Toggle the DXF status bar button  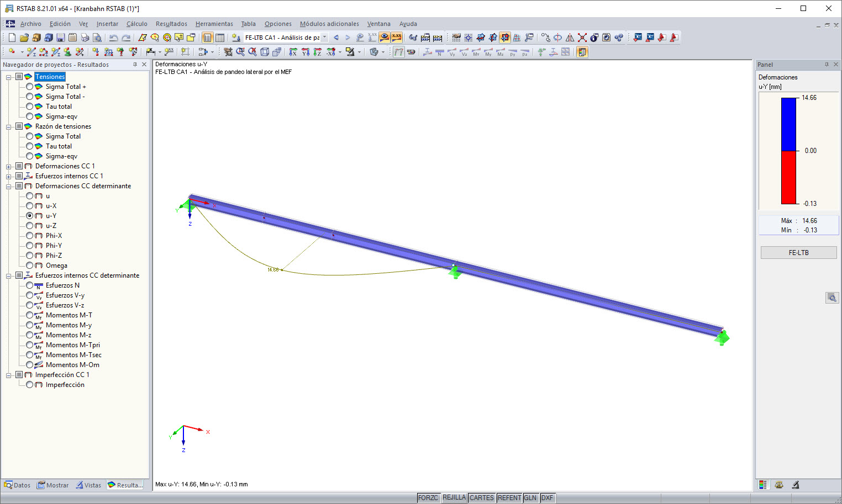coord(547,498)
